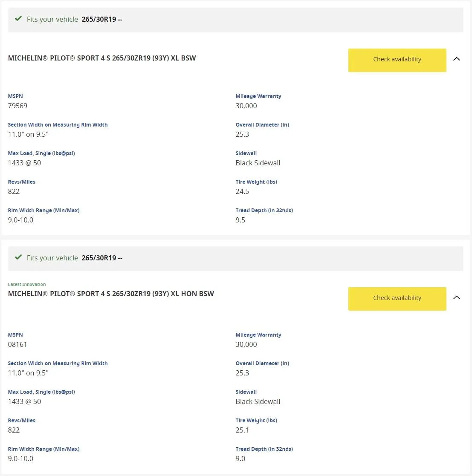Select the tire weight value 25.1
472x476 pixels.
click(242, 430)
